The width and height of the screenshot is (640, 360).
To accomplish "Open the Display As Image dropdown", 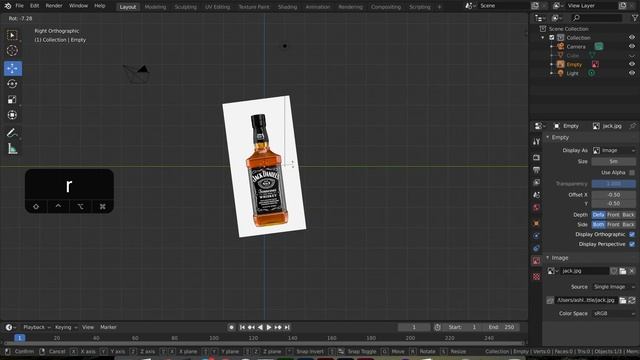I will [x=613, y=151].
